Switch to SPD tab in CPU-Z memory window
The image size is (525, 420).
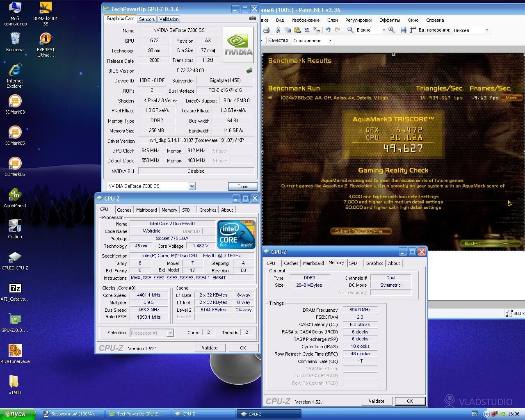[x=353, y=263]
